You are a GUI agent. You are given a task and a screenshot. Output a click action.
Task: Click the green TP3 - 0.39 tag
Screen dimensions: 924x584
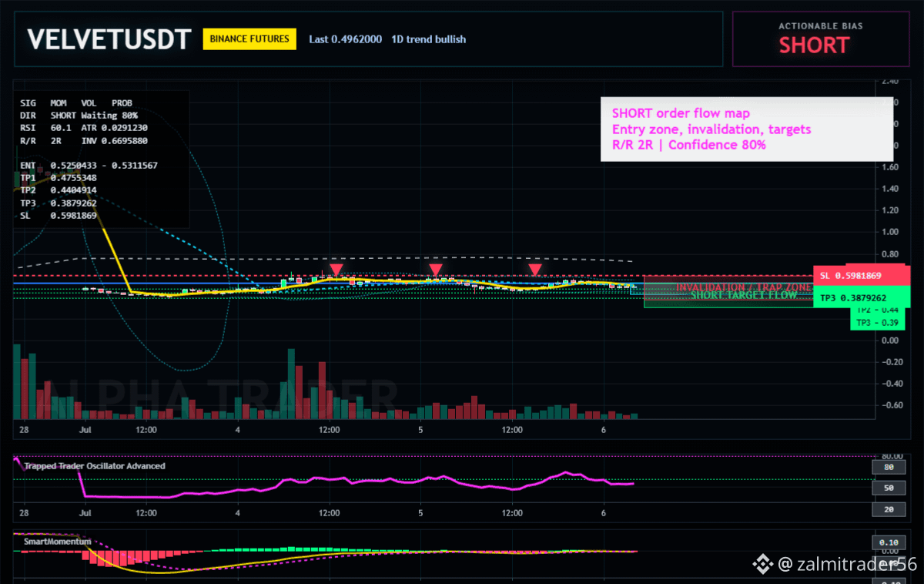[877, 323]
